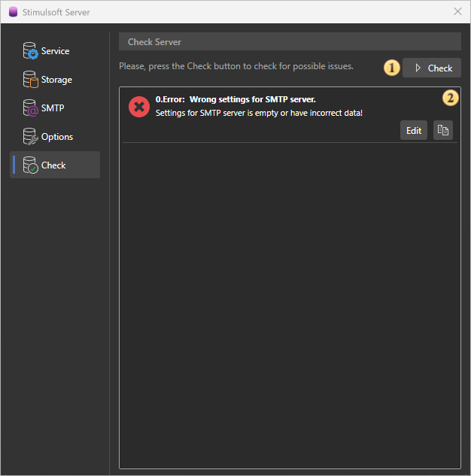Switch to the Storage section label

[57, 80]
